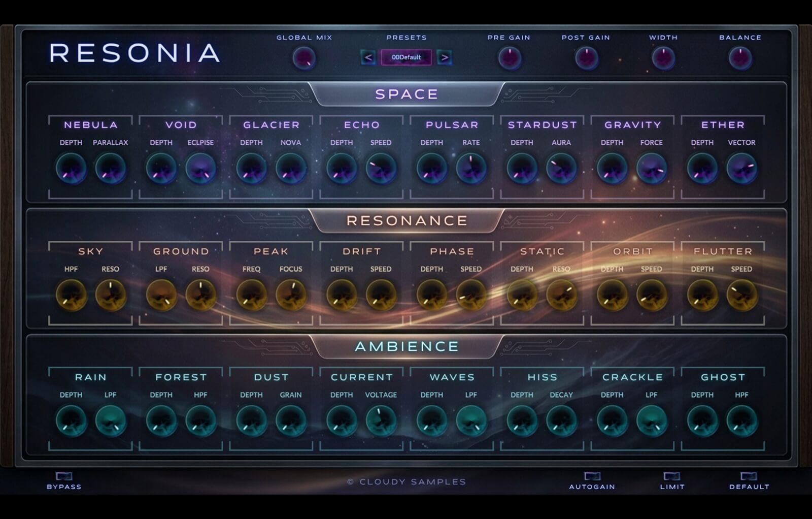Click the Ghost HPF knob
Screen dimensions: 812x519
click(741, 421)
